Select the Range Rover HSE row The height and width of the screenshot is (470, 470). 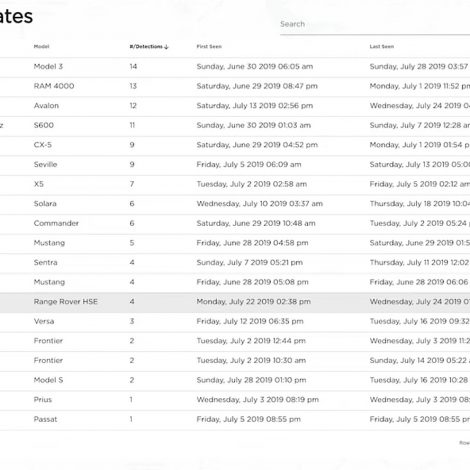[235, 302]
